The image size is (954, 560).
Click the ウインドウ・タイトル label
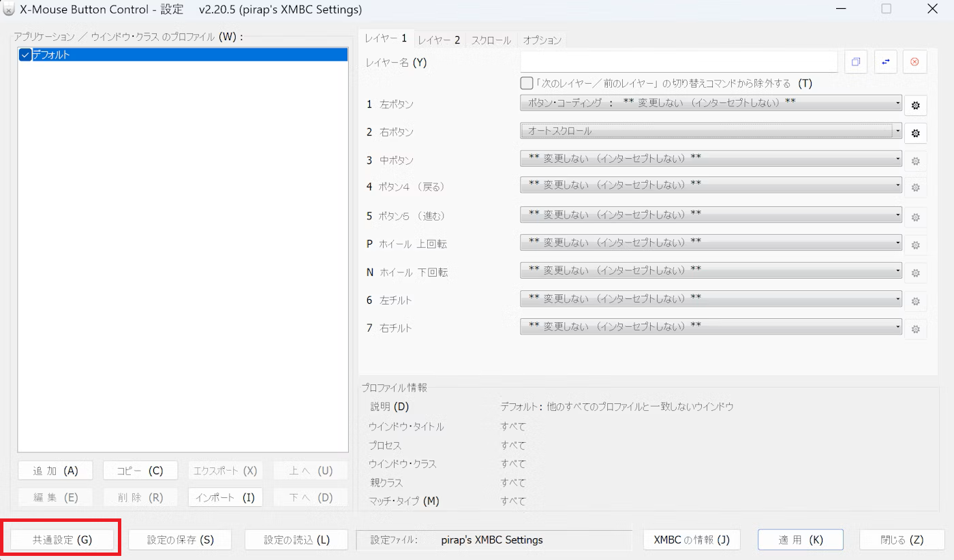click(406, 426)
